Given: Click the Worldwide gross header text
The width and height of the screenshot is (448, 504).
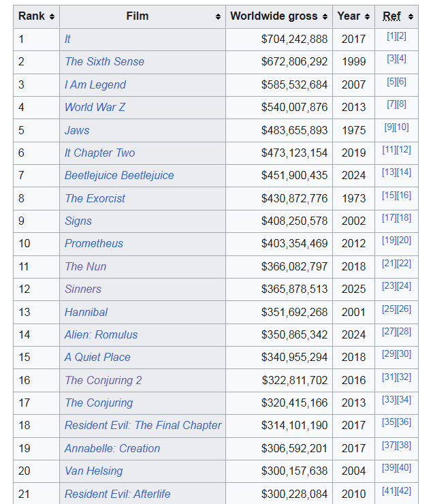Looking at the screenshot, I should pyautogui.click(x=274, y=16).
